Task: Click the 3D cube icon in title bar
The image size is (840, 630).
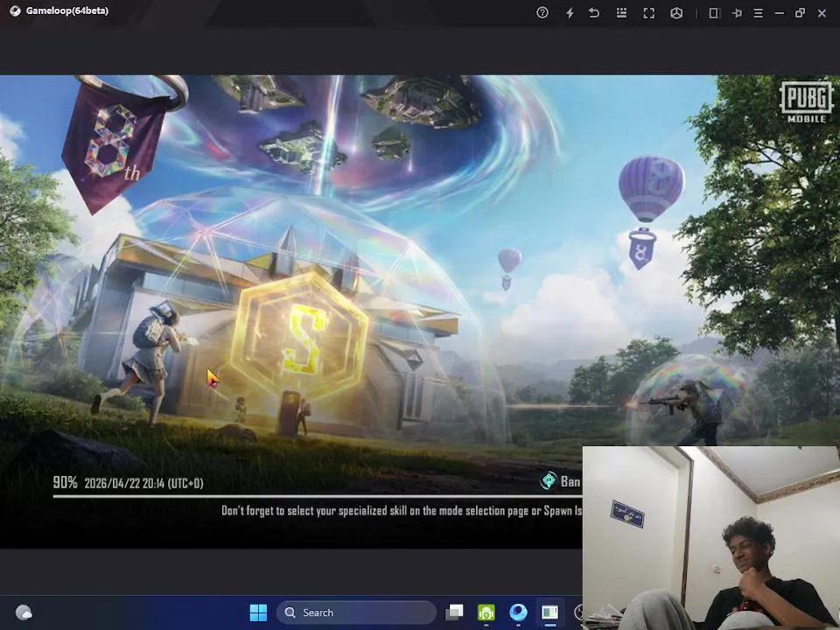Action: 676,13
